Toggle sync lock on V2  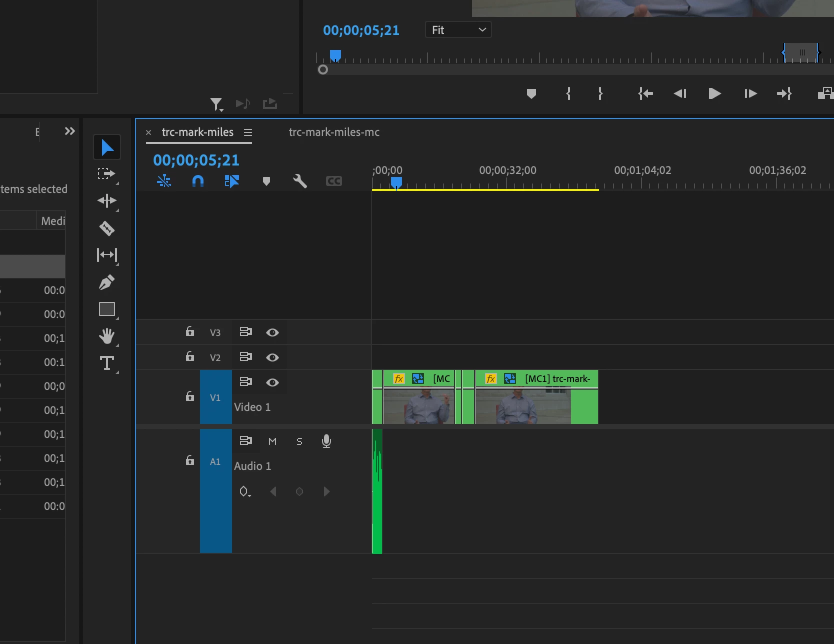coord(245,356)
